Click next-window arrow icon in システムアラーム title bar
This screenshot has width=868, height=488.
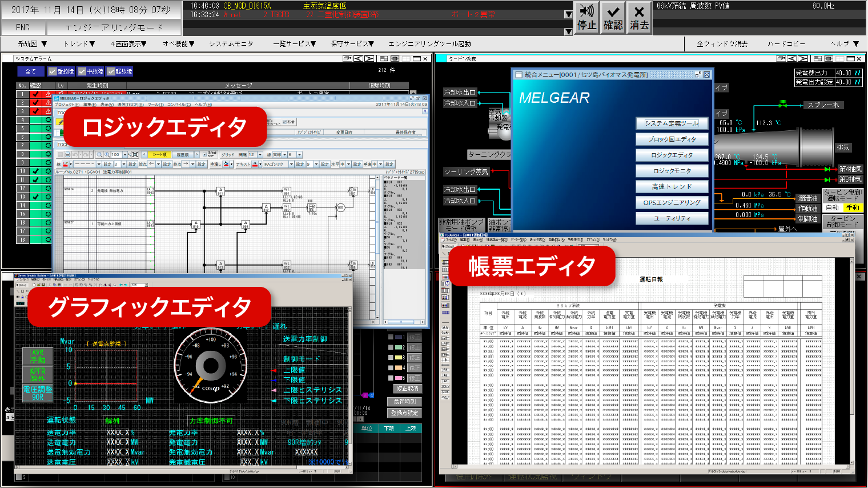coord(369,58)
